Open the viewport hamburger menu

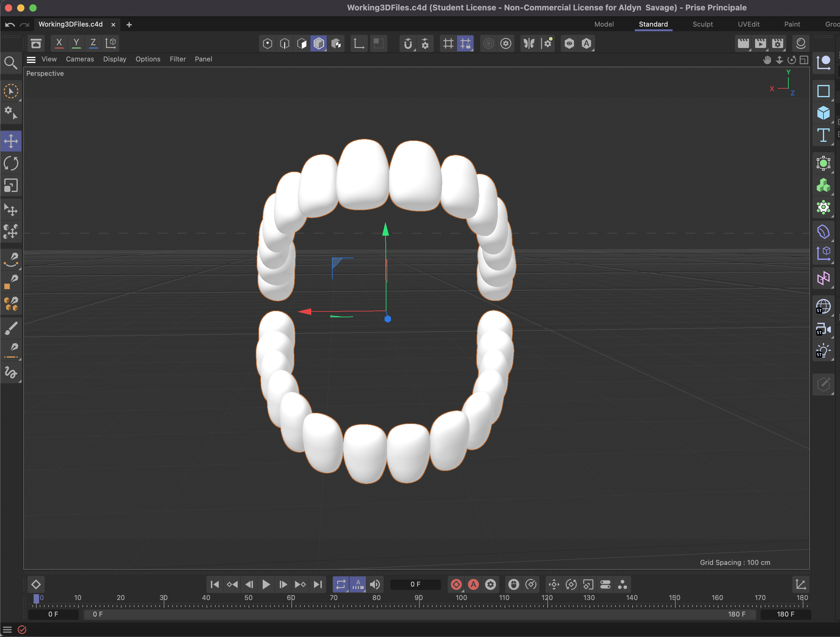(x=31, y=60)
